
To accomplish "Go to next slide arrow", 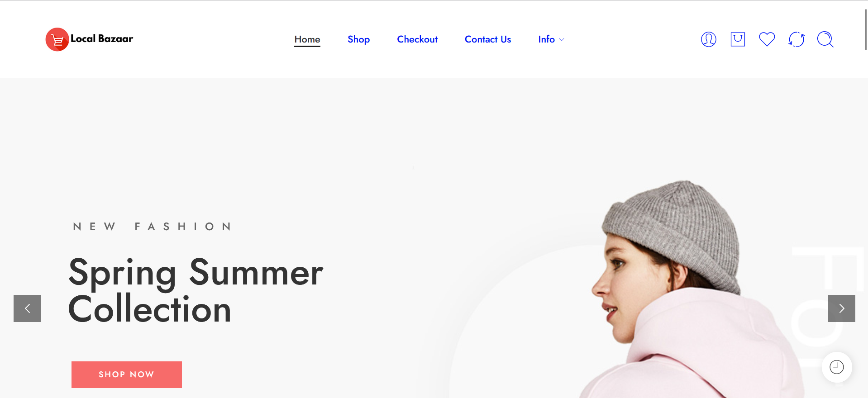I will (x=841, y=308).
